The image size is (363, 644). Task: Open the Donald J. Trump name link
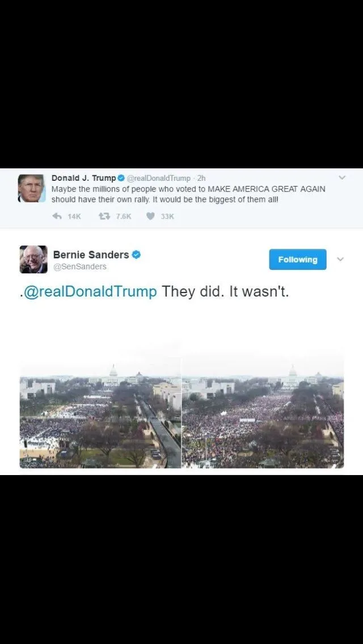[x=84, y=178]
